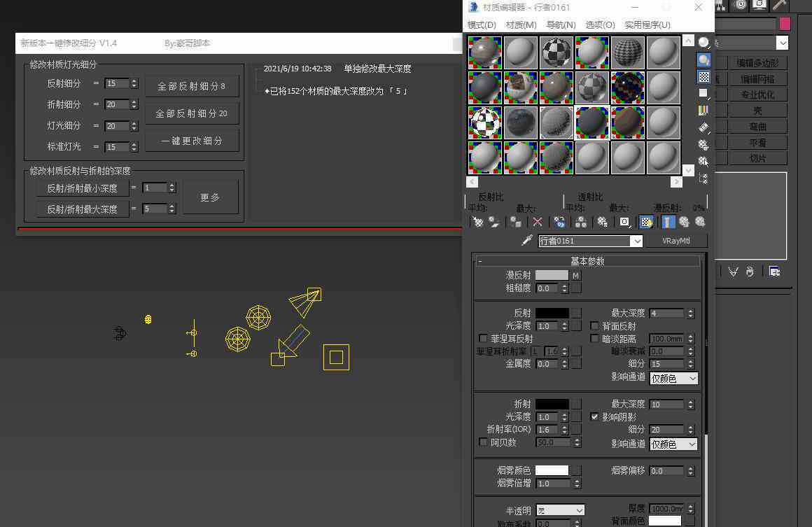The height and width of the screenshot is (527, 812).
Task: Open refraction 影响通道 dropdown
Action: 673,444
